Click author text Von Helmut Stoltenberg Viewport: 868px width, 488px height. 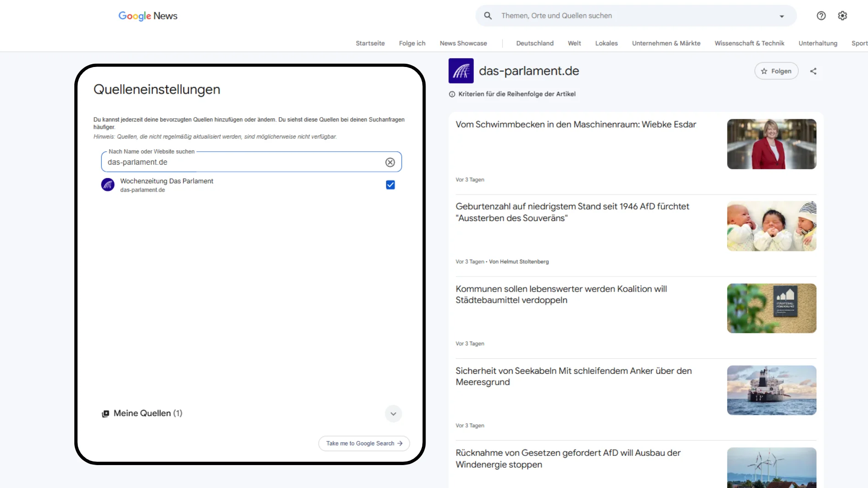(519, 262)
